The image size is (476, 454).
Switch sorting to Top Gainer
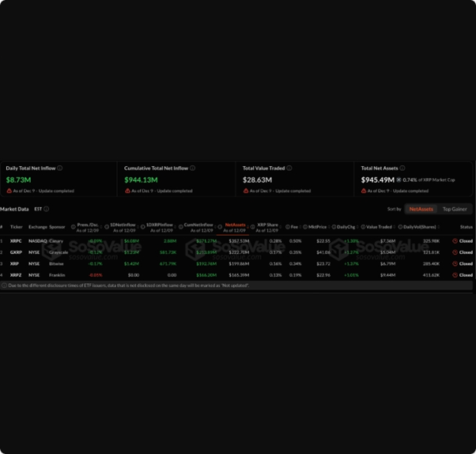coord(455,209)
